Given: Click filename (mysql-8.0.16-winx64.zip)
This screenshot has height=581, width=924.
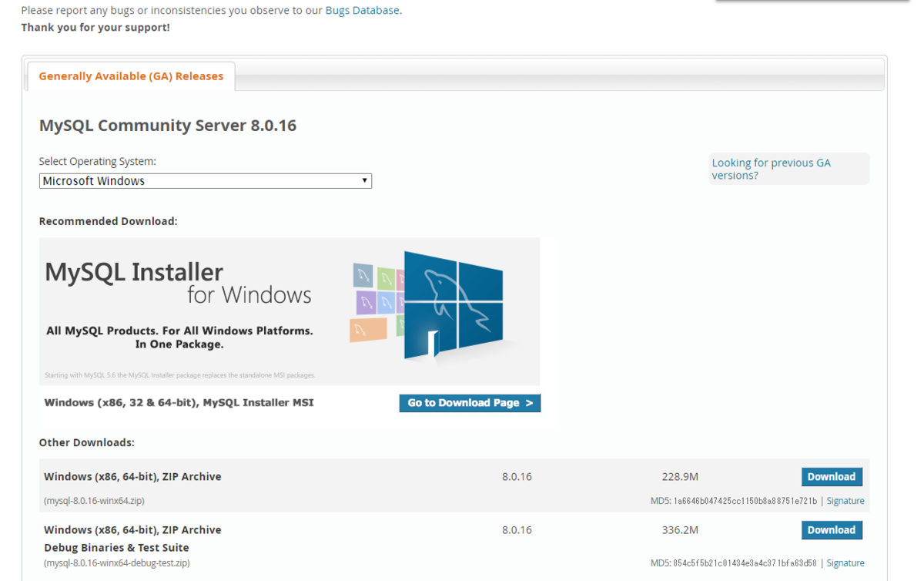Looking at the screenshot, I should point(94,501).
